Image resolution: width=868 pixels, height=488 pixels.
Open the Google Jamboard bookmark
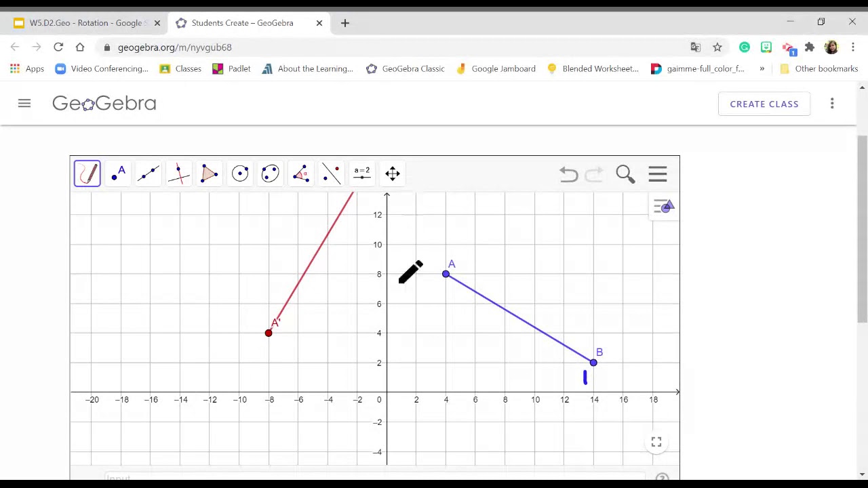tap(496, 68)
